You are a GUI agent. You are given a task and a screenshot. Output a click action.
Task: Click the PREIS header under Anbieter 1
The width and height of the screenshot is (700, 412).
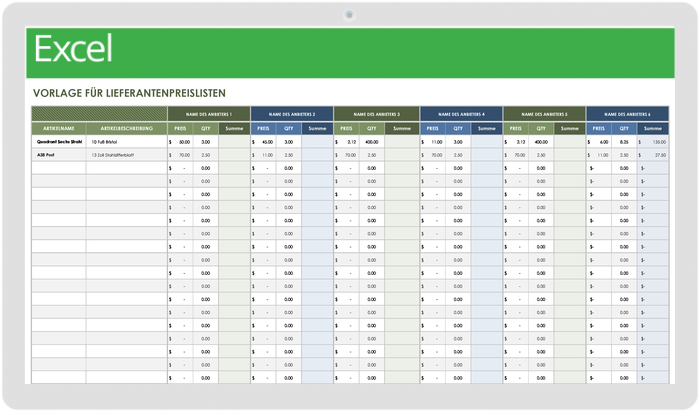tap(180, 129)
